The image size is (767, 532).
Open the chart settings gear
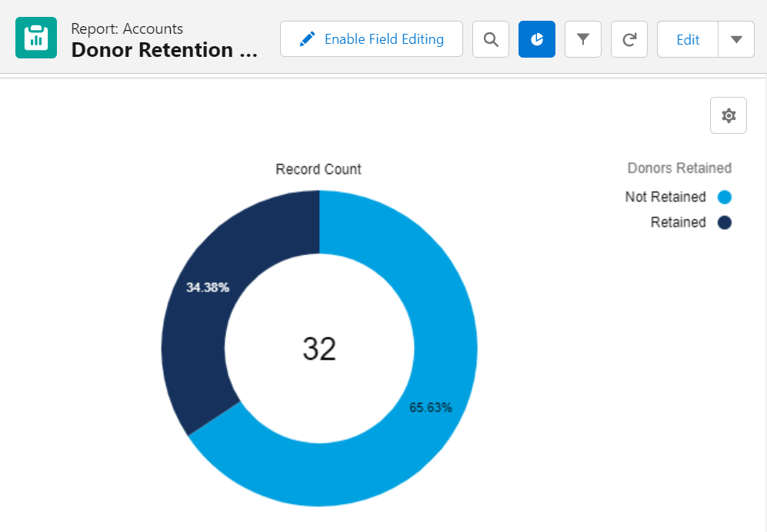click(x=727, y=115)
